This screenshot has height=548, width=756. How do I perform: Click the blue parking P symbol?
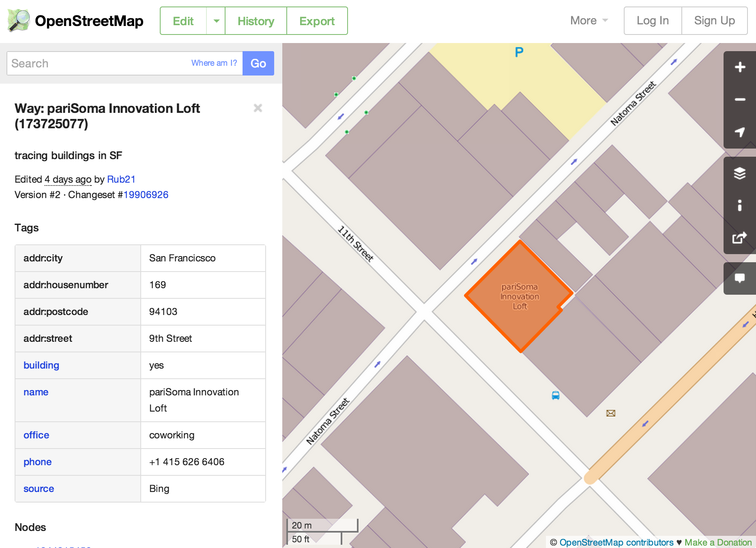pos(519,52)
